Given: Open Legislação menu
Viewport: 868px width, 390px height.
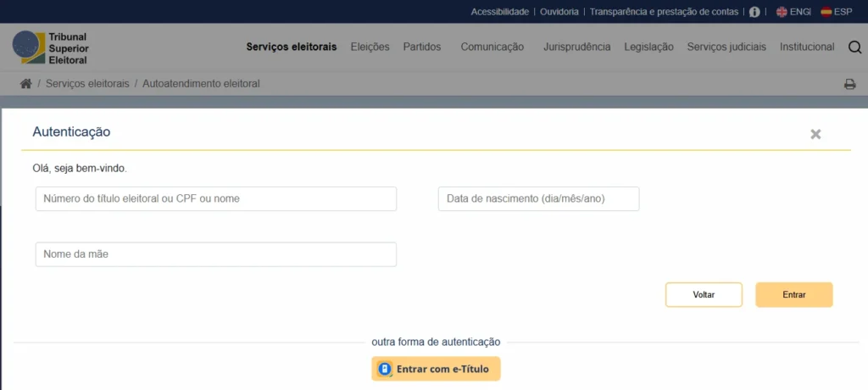Looking at the screenshot, I should pyautogui.click(x=648, y=47).
